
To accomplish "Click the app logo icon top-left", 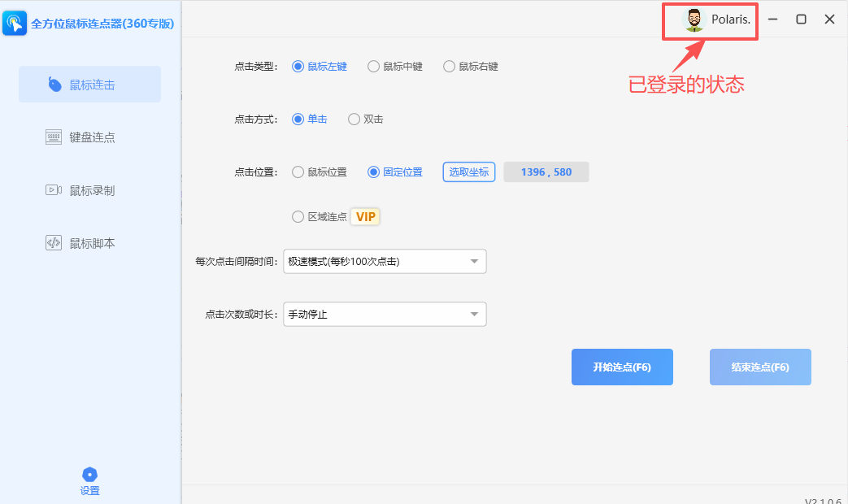I will (x=15, y=21).
